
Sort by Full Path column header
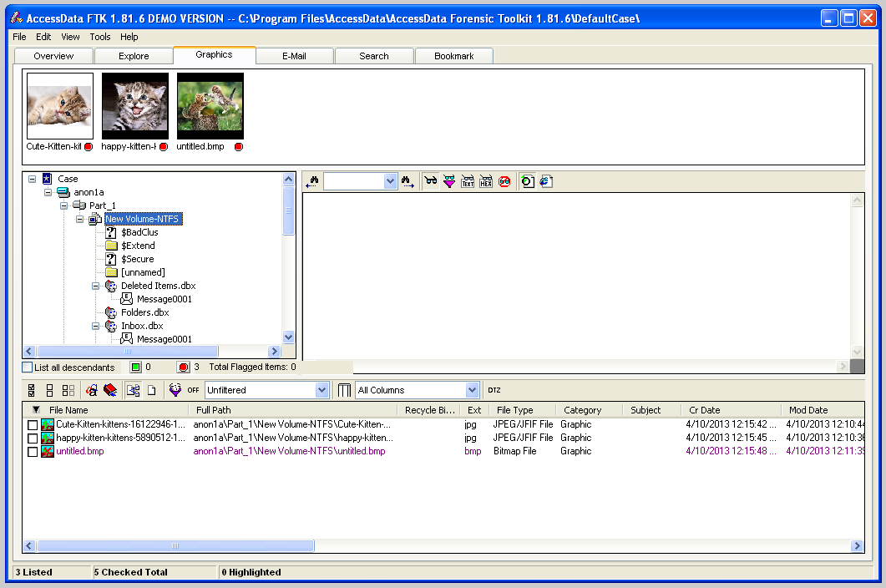(293, 410)
